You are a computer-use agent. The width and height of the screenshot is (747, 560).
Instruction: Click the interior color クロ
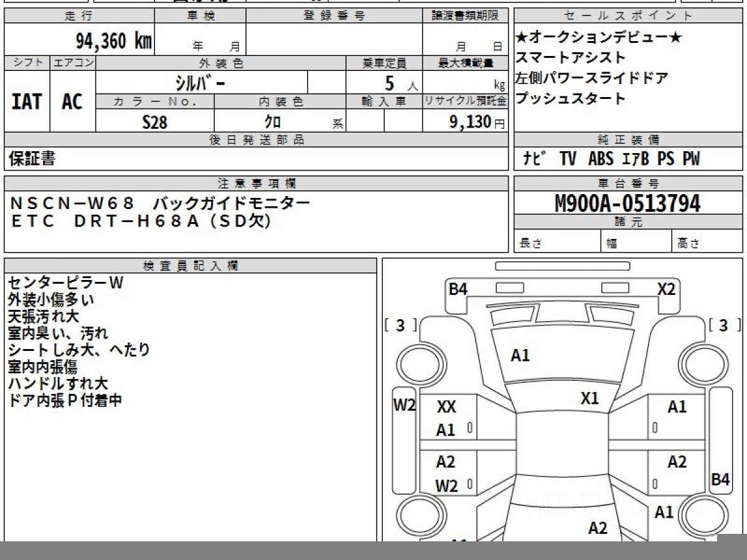click(x=273, y=122)
